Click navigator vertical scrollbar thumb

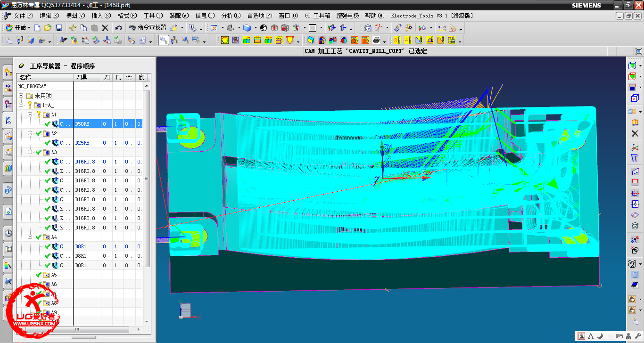(x=147, y=179)
